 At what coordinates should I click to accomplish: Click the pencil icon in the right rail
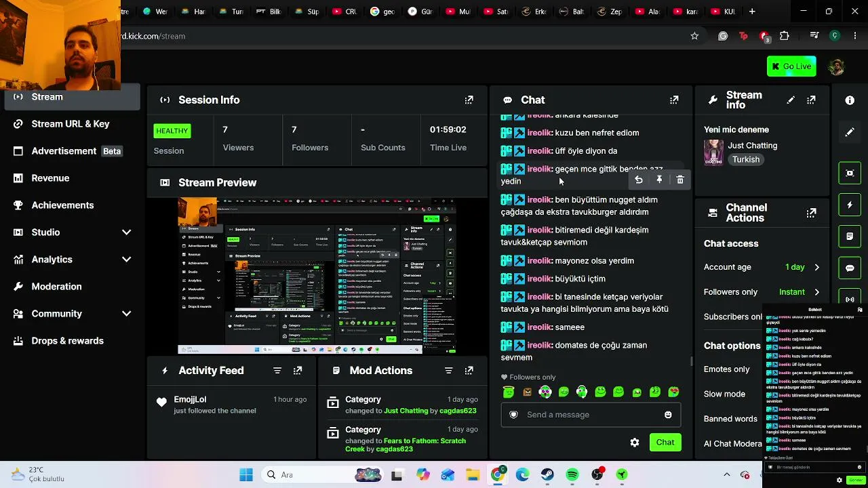pos(850,132)
